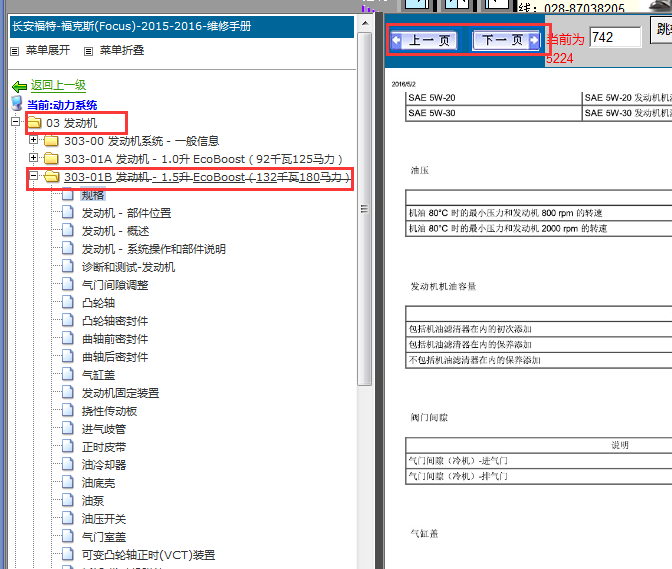This screenshot has height=569, width=672.
Task: Click the 303-01A folder icon
Action: click(x=52, y=159)
